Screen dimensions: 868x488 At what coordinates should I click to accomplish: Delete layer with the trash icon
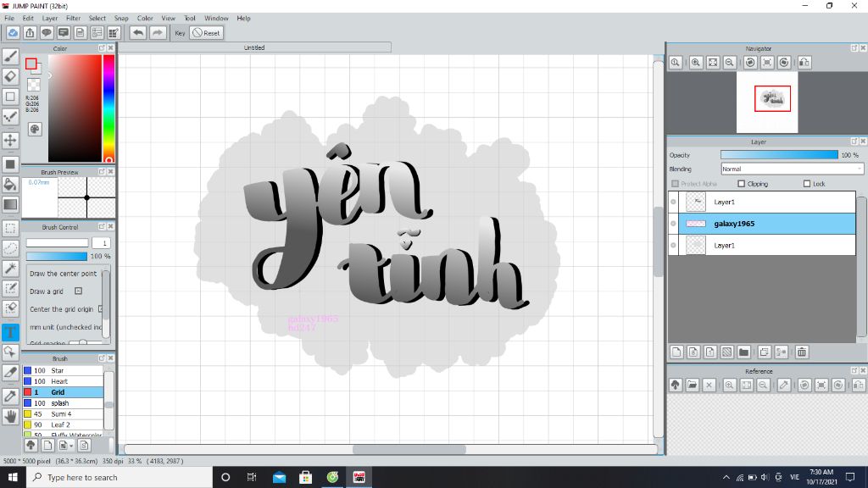coord(802,352)
